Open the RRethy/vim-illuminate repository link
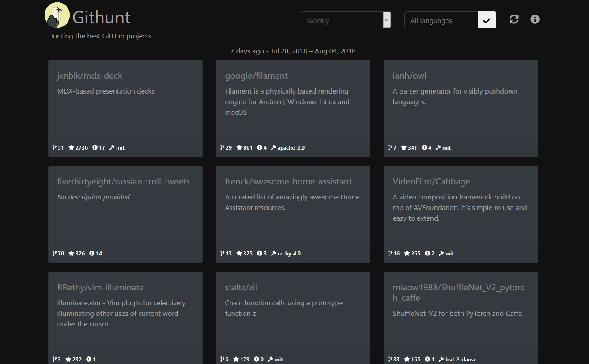 click(x=100, y=288)
